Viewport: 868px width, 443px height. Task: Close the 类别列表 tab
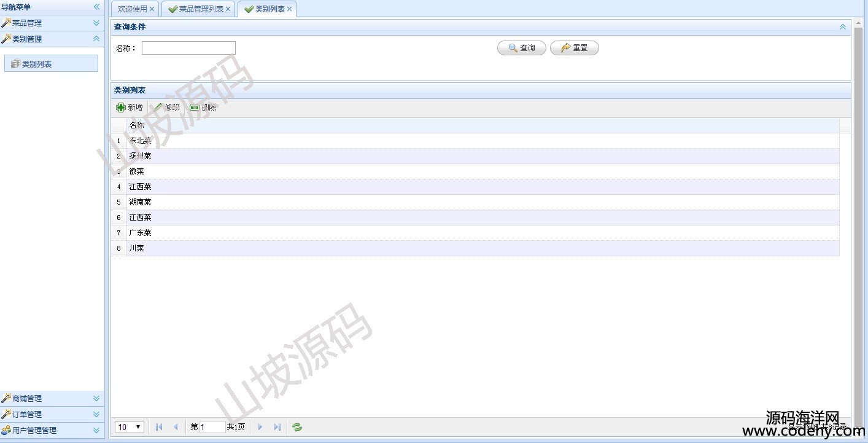pos(290,9)
